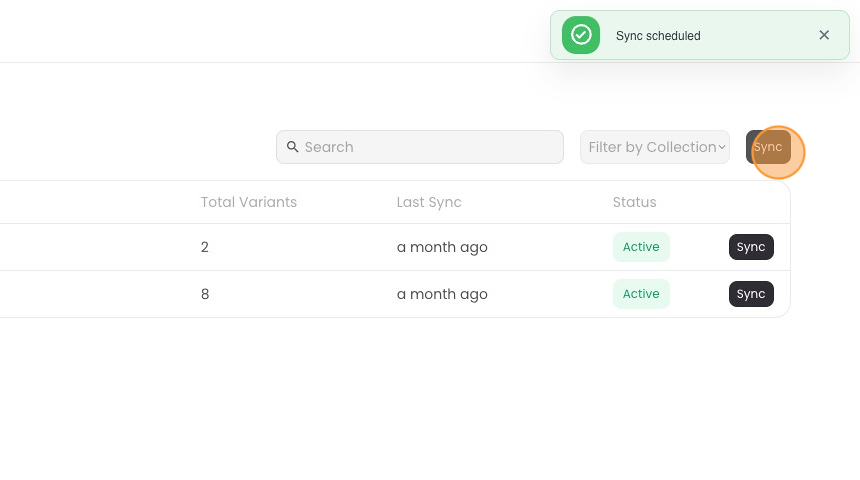Select the second row's "a month ago" cell
Viewport: 860px width, 480px height.
[x=442, y=294]
